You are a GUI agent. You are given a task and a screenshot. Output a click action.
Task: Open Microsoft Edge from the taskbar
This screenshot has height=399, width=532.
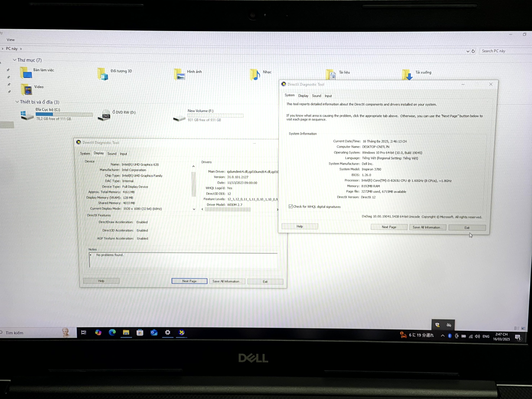click(112, 332)
